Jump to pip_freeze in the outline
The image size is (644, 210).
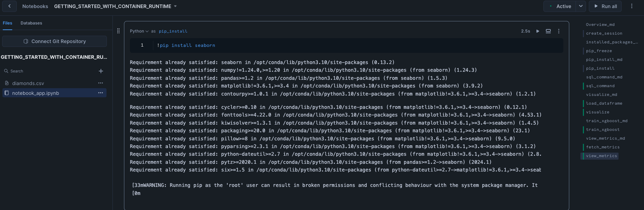tap(599, 51)
